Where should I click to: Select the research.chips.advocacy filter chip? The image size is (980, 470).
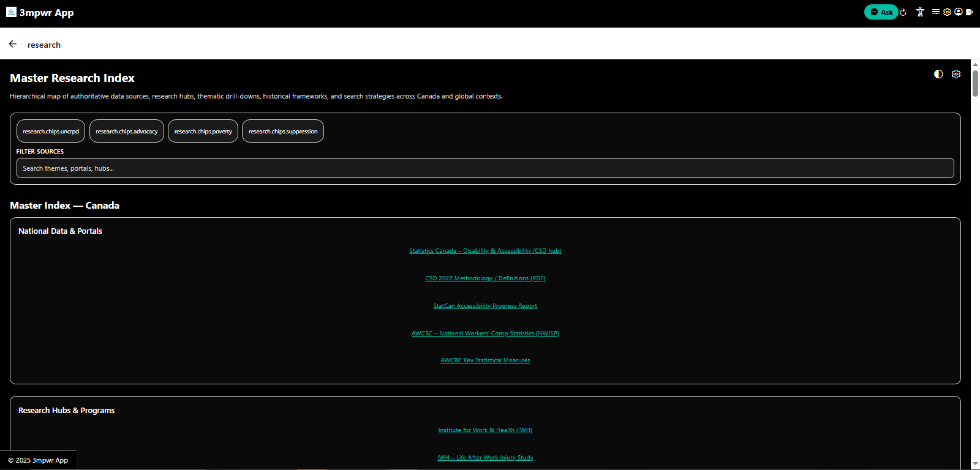[x=127, y=131]
